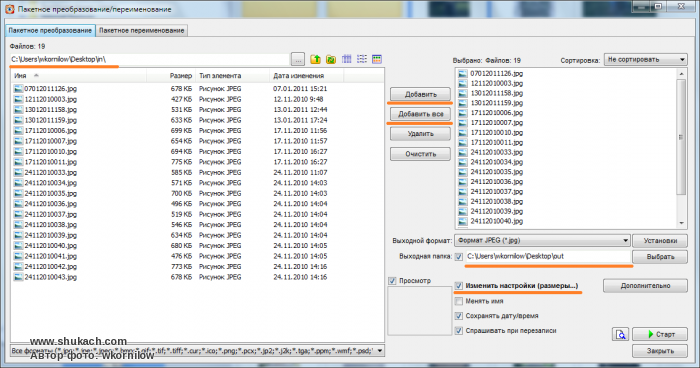The height and width of the screenshot is (368, 700).
Task: Click the 699 КБ size cell
Action: 181,131
